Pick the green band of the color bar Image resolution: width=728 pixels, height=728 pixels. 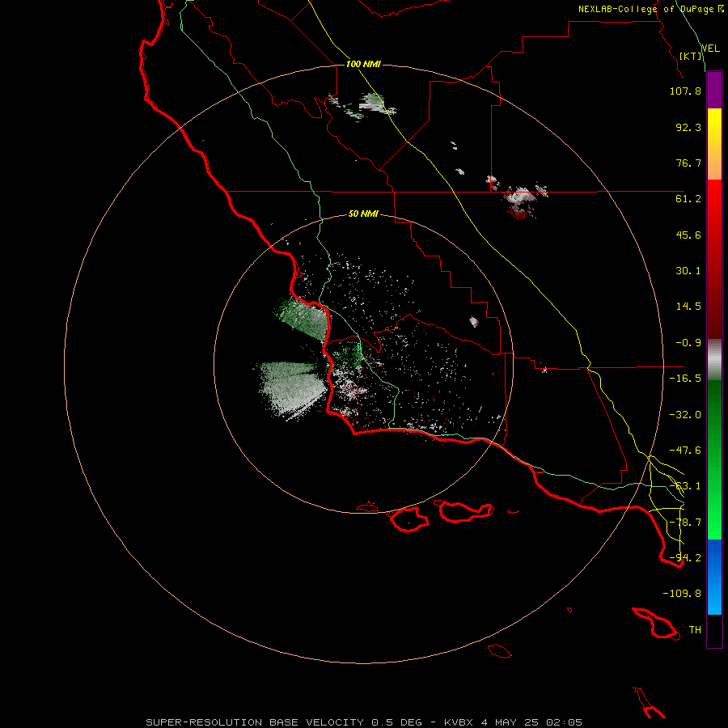click(x=714, y=459)
